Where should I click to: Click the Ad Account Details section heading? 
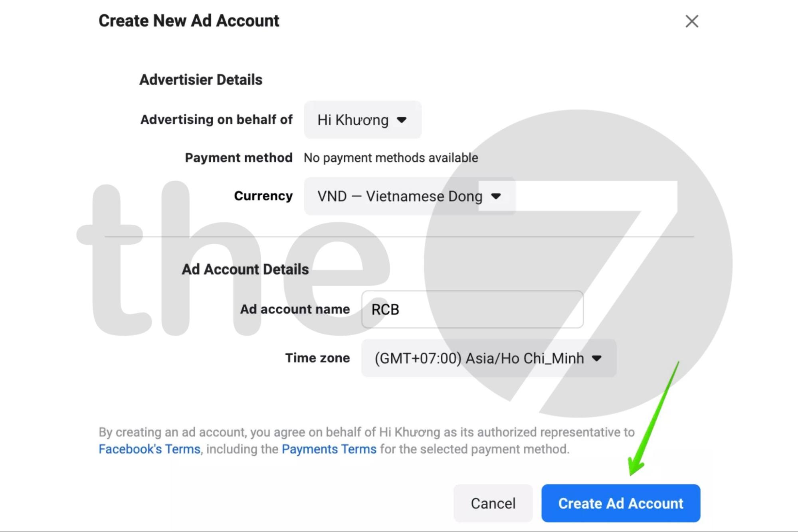pyautogui.click(x=245, y=269)
